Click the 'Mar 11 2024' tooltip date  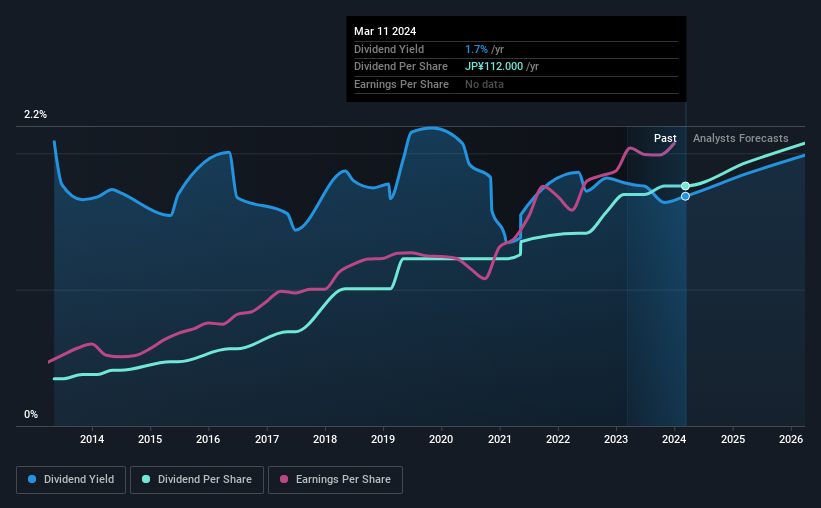coord(385,31)
